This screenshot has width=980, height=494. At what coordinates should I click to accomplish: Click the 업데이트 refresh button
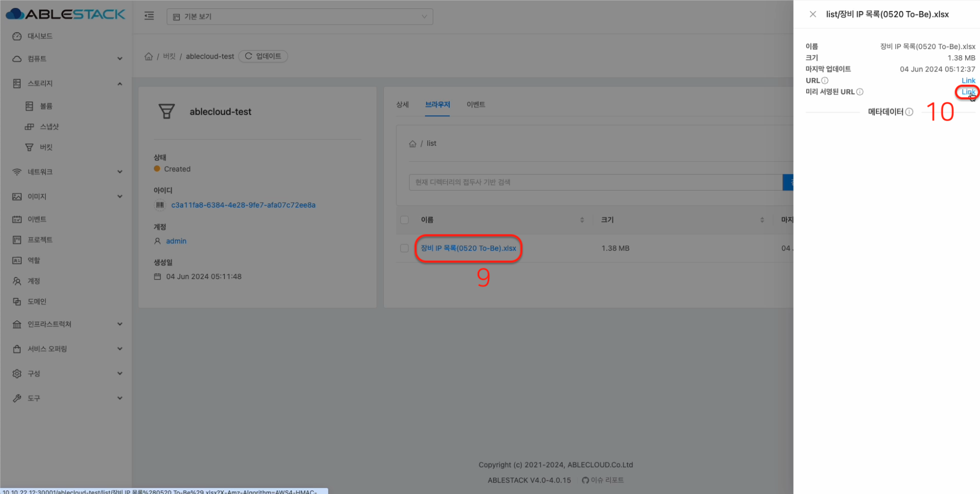pyautogui.click(x=263, y=56)
